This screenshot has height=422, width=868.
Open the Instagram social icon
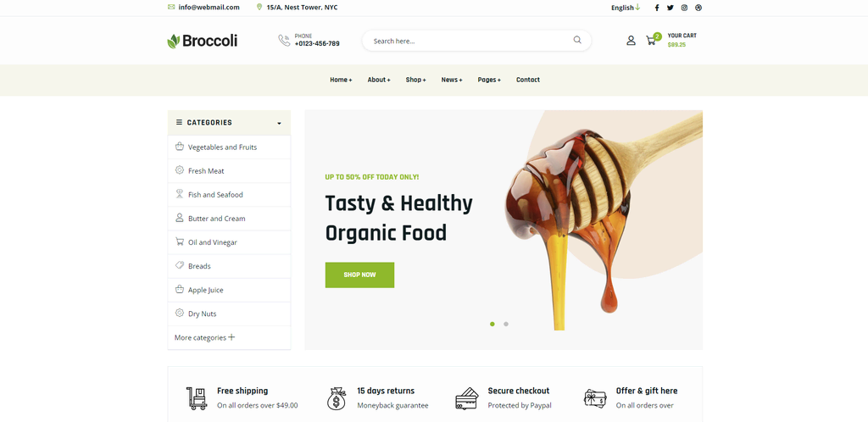point(684,8)
